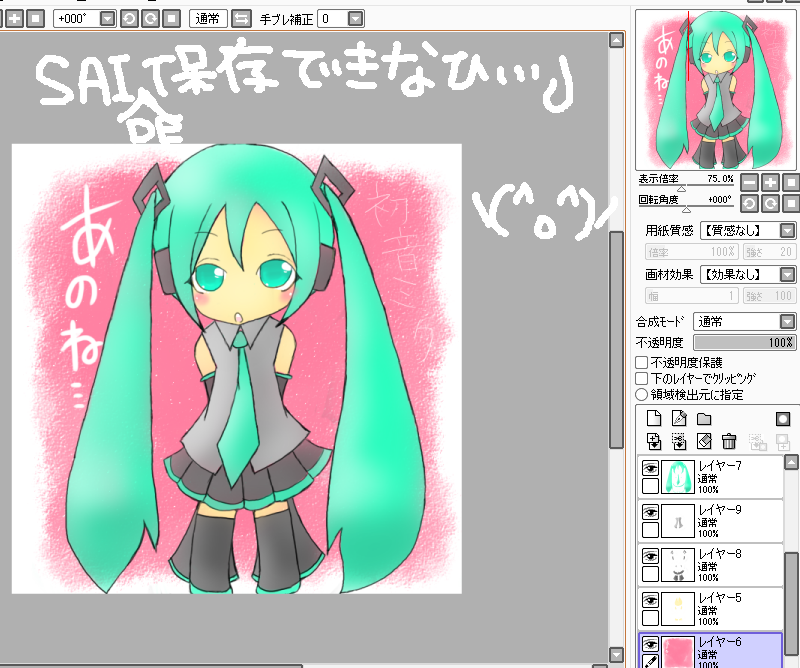Open 画材効果 effect dropdown
800x668 pixels.
pyautogui.click(x=787, y=275)
